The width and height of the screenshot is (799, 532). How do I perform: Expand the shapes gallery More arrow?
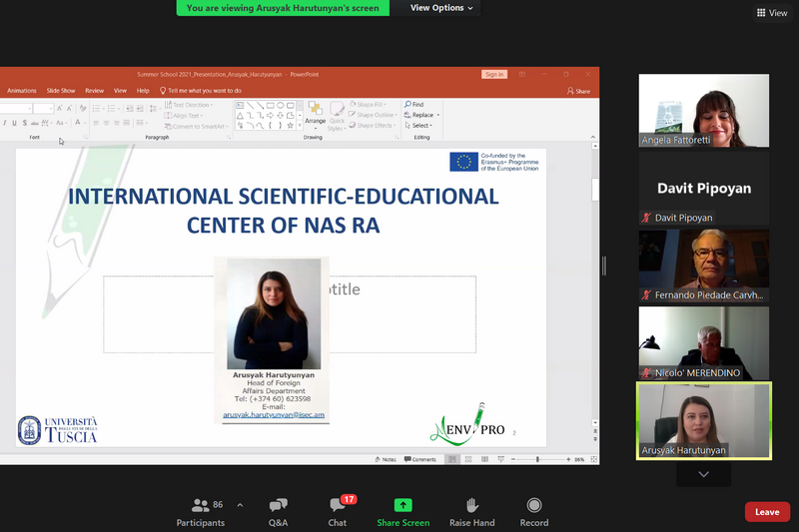coord(300,125)
